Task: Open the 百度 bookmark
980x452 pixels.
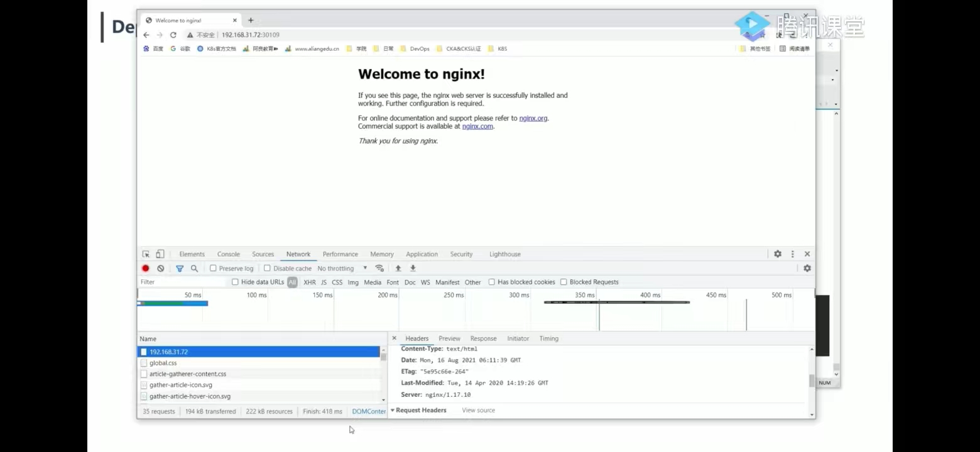Action: click(153, 48)
